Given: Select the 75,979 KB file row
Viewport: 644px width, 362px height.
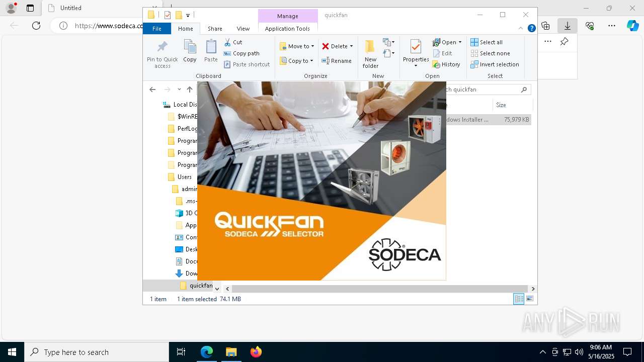Looking at the screenshot, I should coord(489,120).
